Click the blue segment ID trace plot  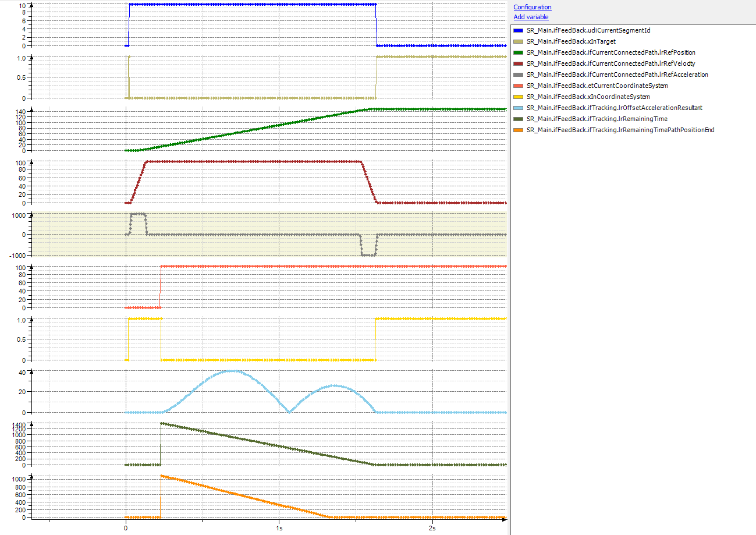pos(250,5)
